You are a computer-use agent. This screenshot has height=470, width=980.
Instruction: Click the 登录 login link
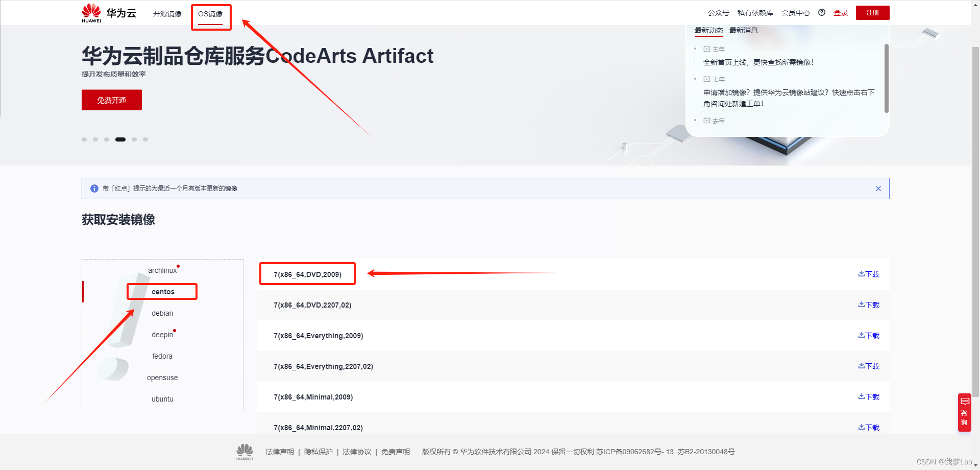(x=840, y=13)
